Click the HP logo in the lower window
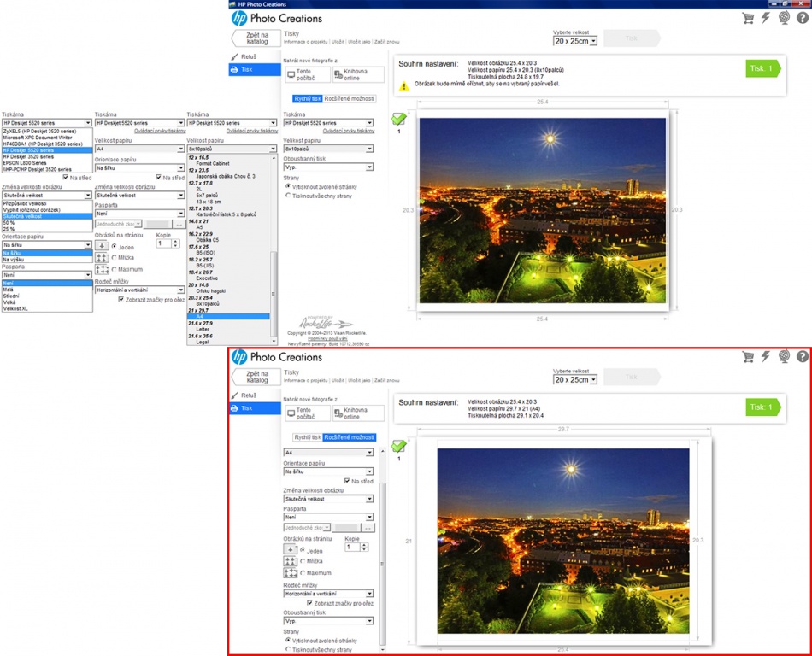The height and width of the screenshot is (656, 812). (238, 357)
